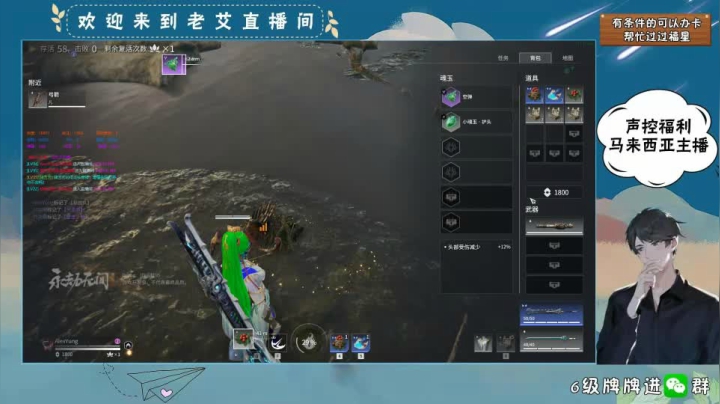Click the sixth locked soul jade slot

click(476, 223)
